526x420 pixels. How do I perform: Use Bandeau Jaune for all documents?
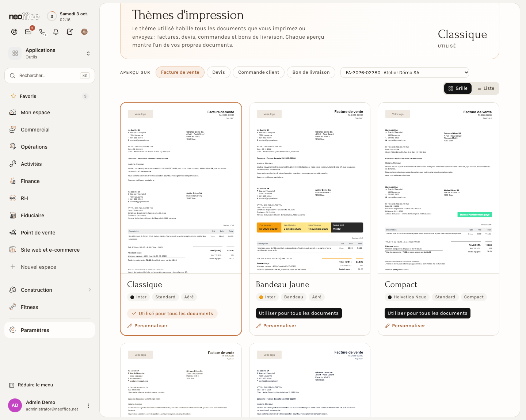tap(299, 313)
